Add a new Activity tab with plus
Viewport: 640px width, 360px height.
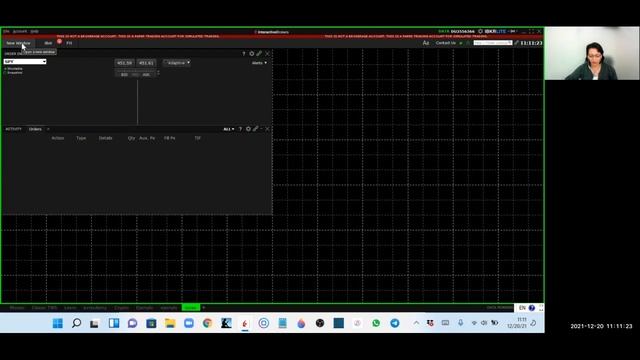point(48,129)
